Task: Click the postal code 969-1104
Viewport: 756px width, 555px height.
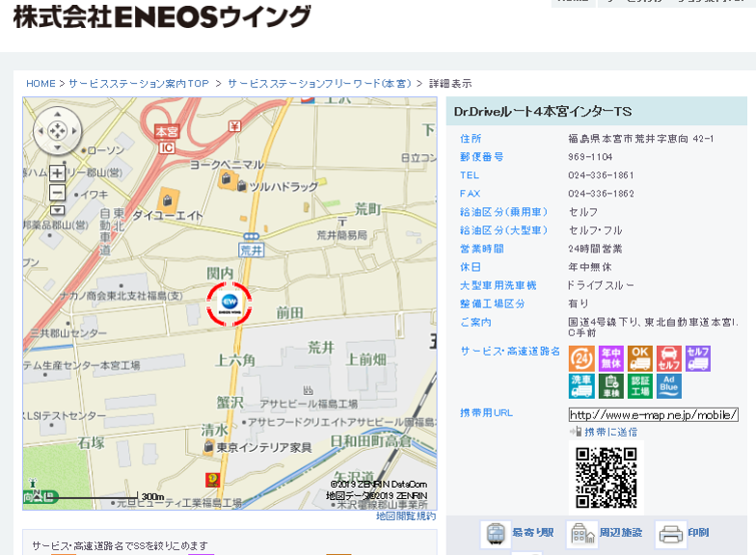Action: click(590, 157)
